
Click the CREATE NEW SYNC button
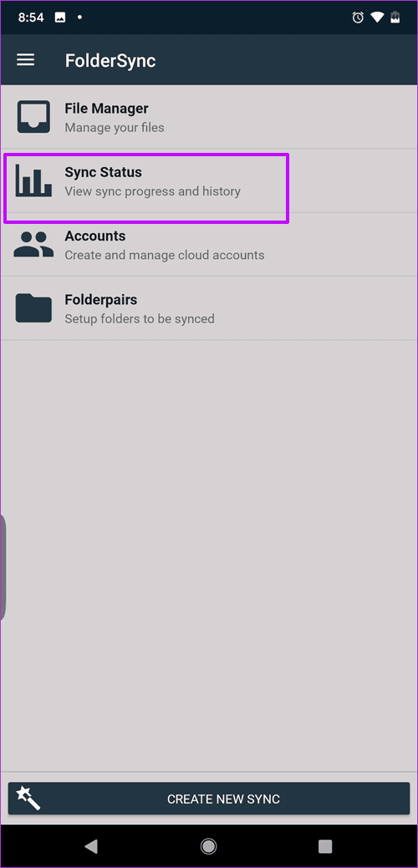[209, 799]
